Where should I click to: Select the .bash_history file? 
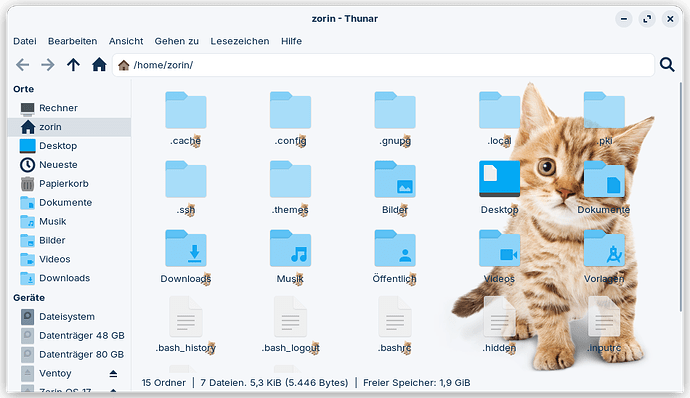[186, 317]
